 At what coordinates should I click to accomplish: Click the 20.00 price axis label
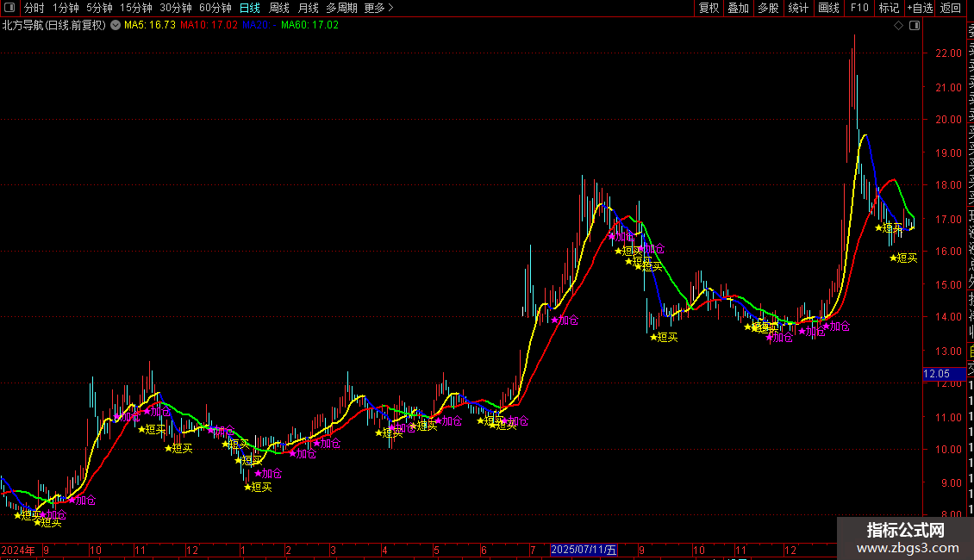click(x=948, y=120)
